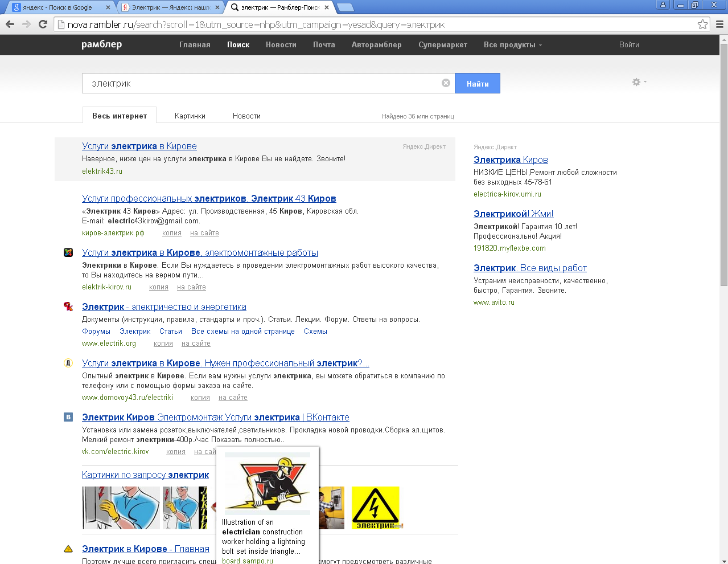Open Форумы sitelink under electrik.org
The image size is (728, 564).
96,331
